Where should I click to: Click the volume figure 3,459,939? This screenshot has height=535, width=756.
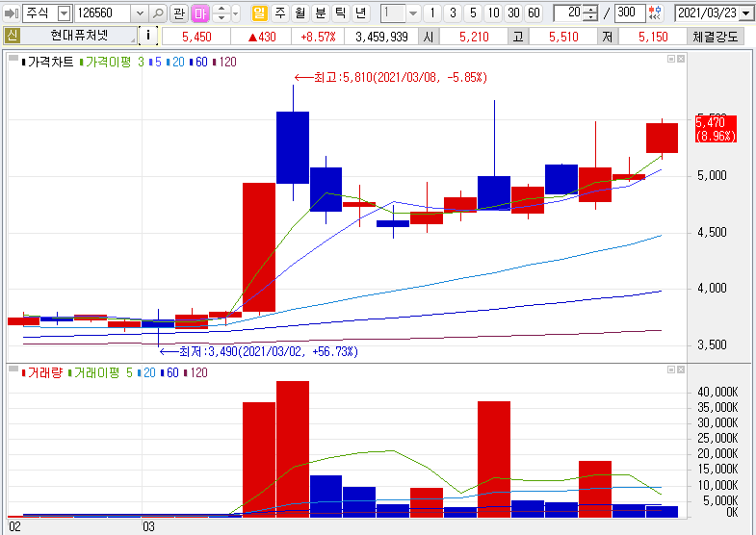coord(381,37)
